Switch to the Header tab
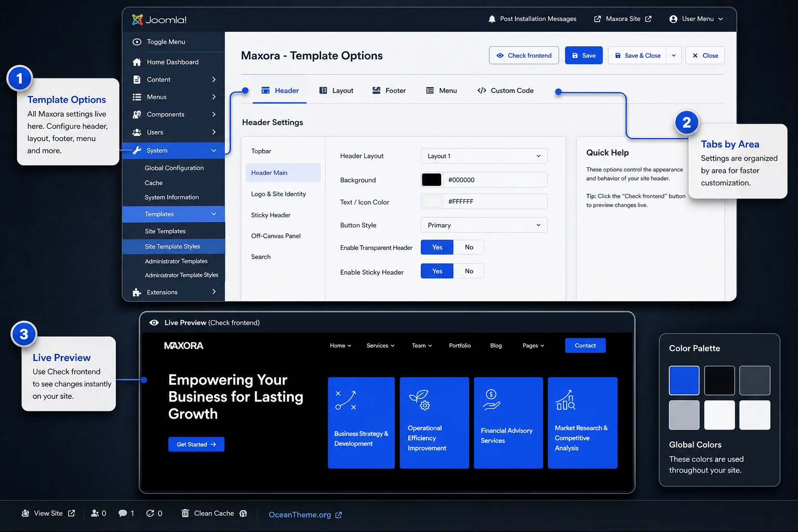 coord(280,90)
